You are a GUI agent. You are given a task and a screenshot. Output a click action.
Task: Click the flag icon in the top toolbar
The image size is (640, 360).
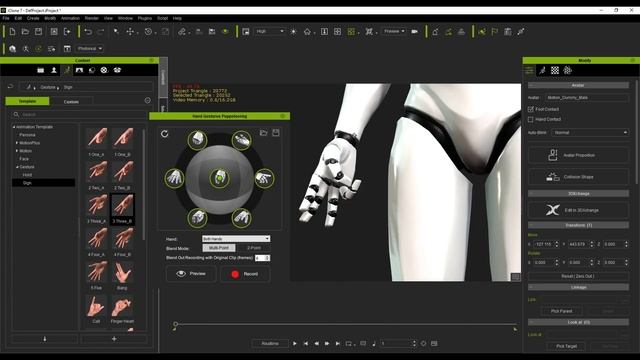(495, 32)
